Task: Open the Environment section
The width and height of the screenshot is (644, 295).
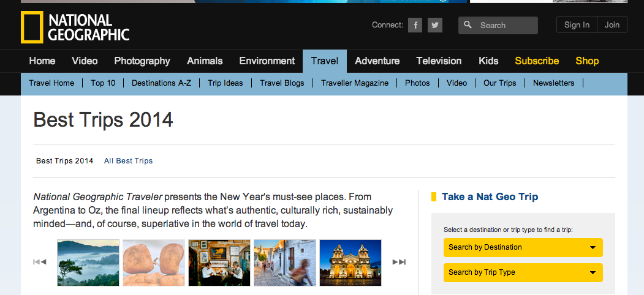Action: (267, 61)
